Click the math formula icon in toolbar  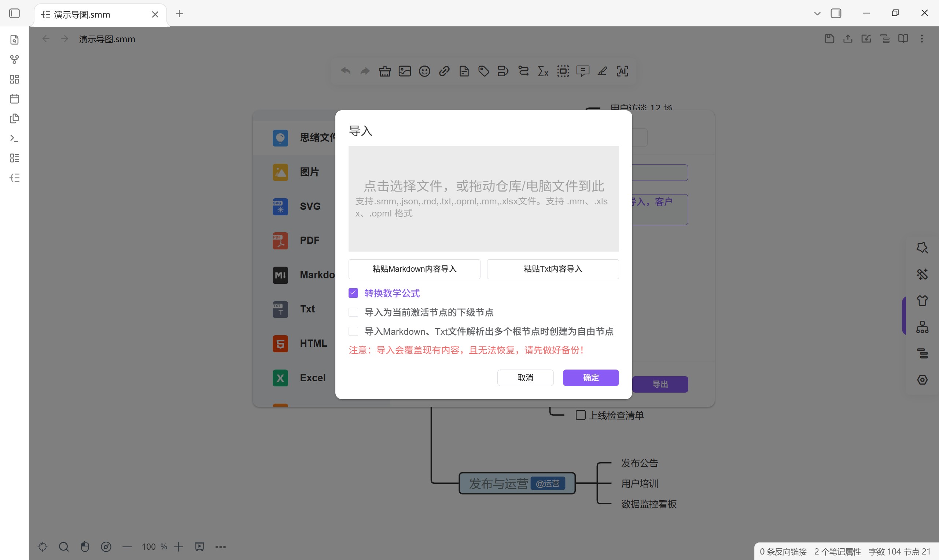click(x=543, y=71)
